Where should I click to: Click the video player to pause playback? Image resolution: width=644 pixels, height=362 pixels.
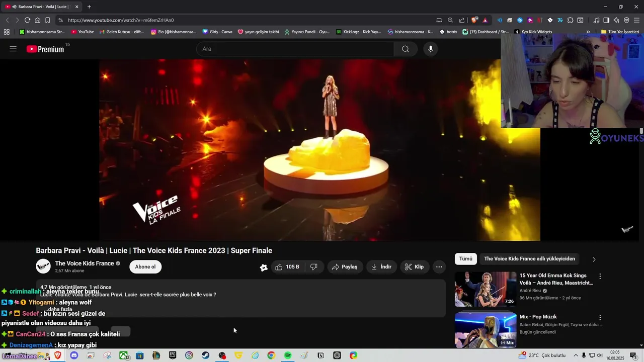click(319, 150)
